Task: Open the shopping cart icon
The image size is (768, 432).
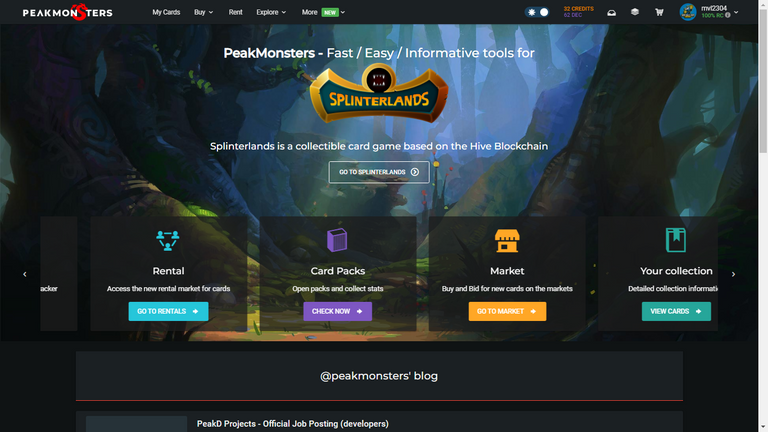Action: pyautogui.click(x=659, y=12)
